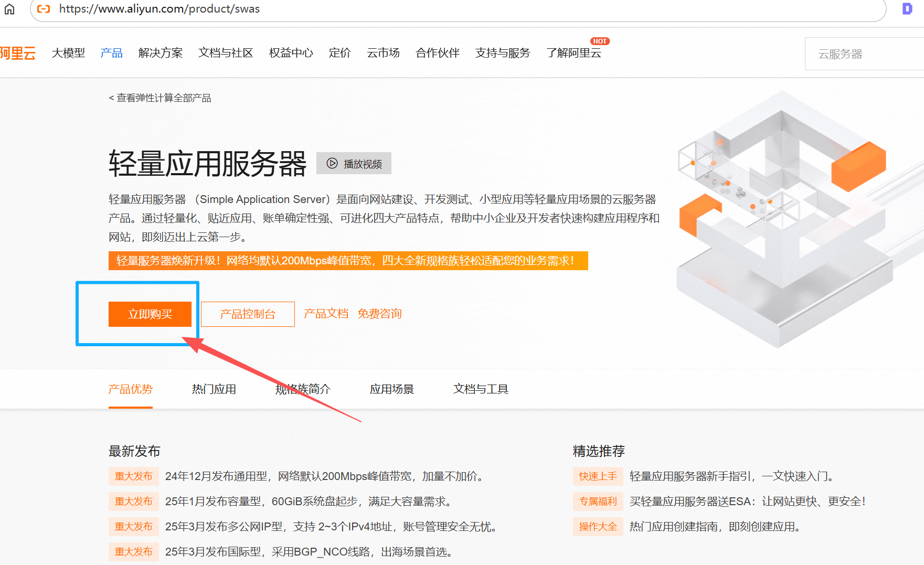Expand the 产品 navigation menu
This screenshot has height=565, width=924.
click(x=111, y=53)
